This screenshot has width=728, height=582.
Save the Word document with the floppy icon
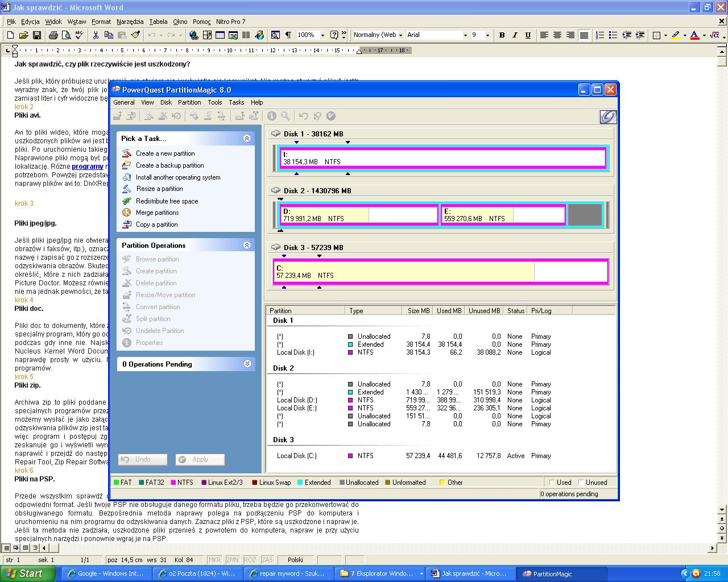[x=37, y=35]
